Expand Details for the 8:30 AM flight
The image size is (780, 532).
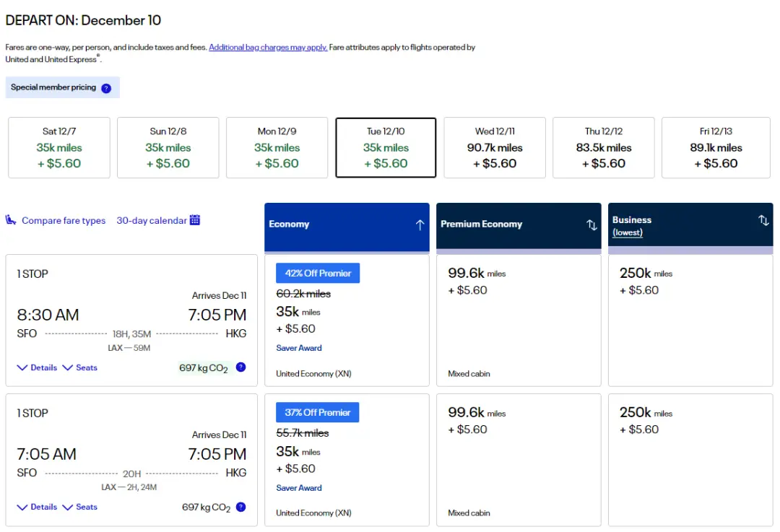[x=37, y=367]
